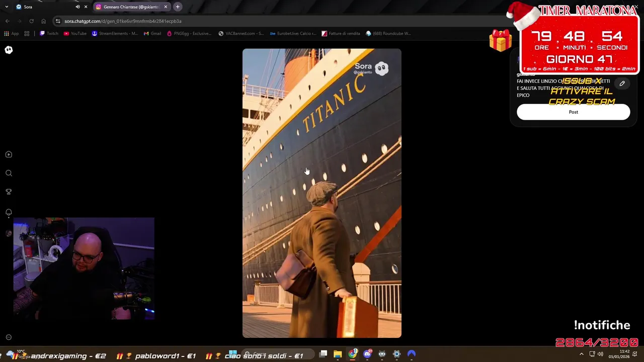Open the Gmail bookmark
The image size is (644, 362).
[152, 34]
